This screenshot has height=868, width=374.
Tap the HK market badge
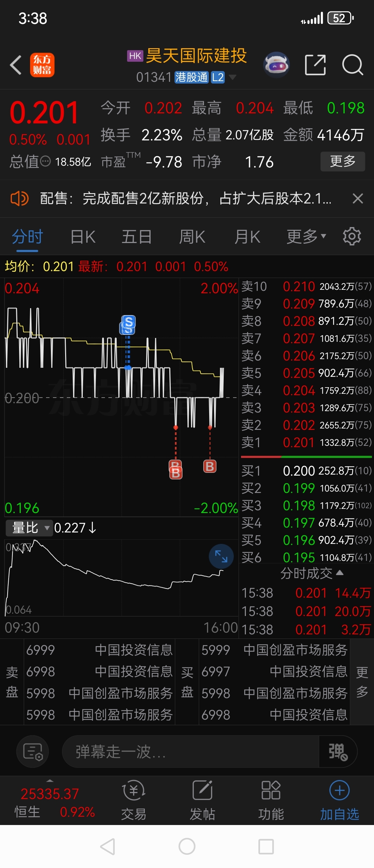(135, 56)
